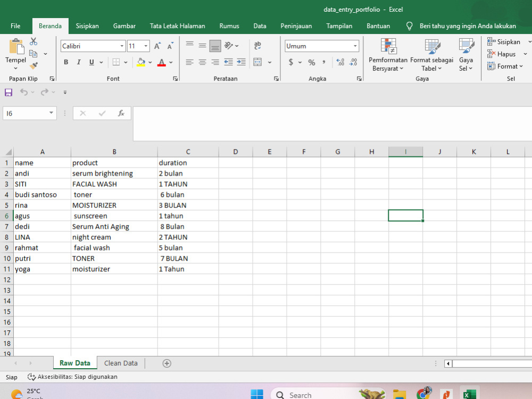The image size is (532, 399).
Task: Click the cell borders icon
Action: 116,62
